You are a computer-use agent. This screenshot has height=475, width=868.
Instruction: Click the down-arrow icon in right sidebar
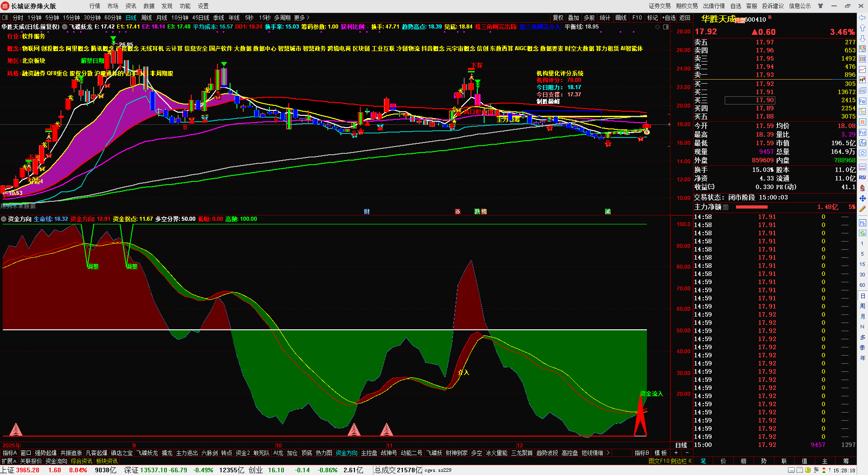click(x=862, y=38)
